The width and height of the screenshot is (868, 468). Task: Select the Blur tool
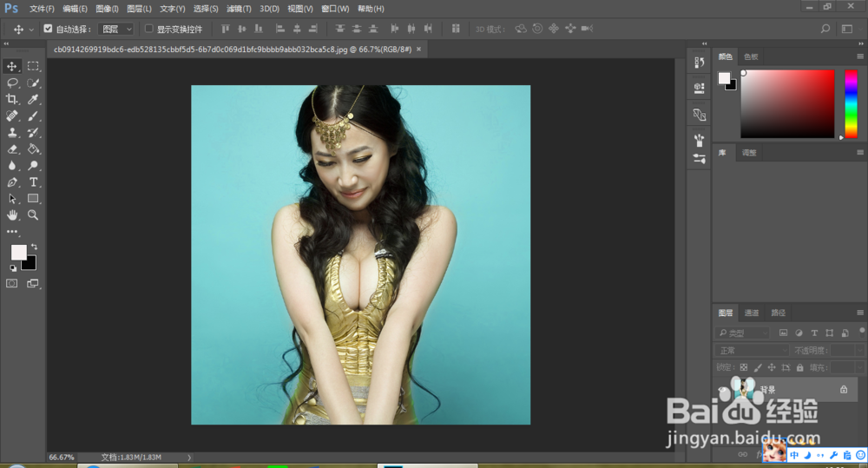coord(11,166)
